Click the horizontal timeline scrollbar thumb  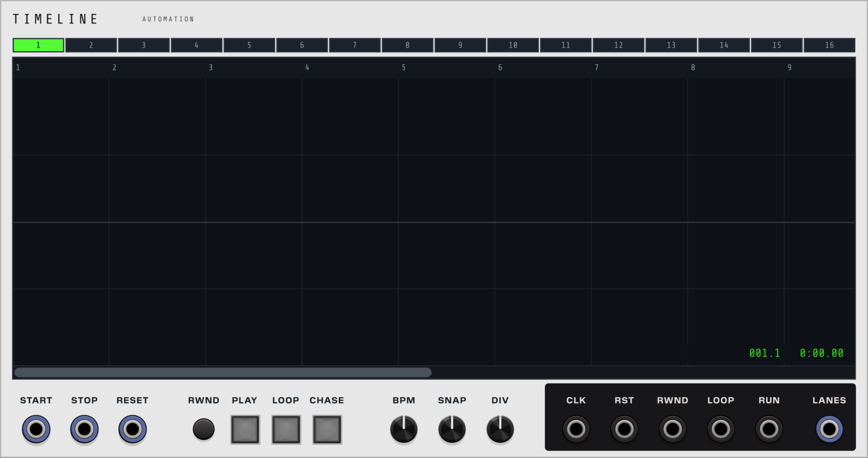point(223,372)
